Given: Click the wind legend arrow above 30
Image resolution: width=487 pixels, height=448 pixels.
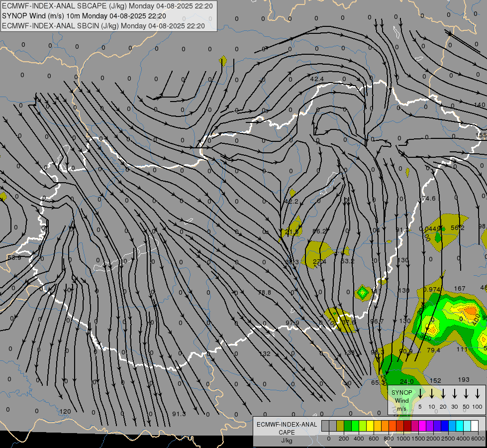Looking at the screenshot, I should (x=455, y=394).
